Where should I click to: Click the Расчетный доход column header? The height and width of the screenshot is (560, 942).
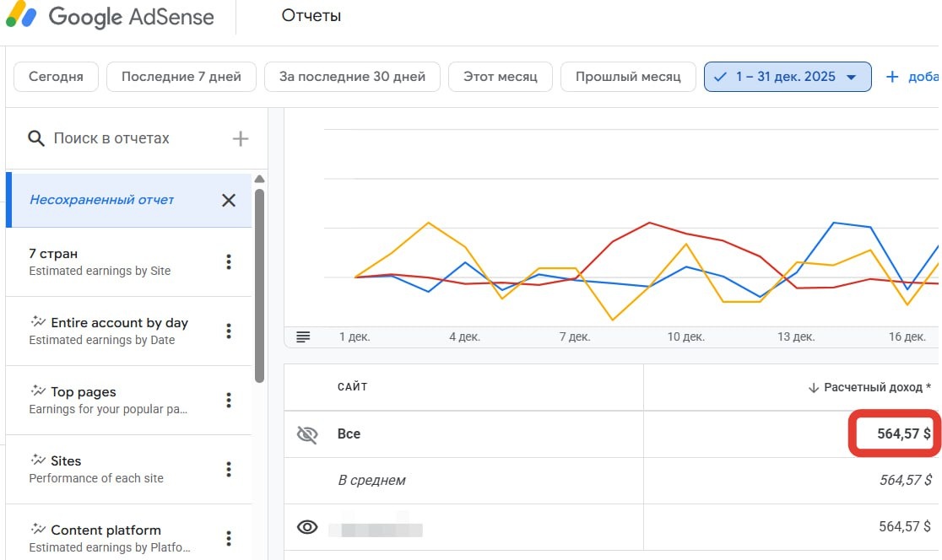(x=877, y=388)
